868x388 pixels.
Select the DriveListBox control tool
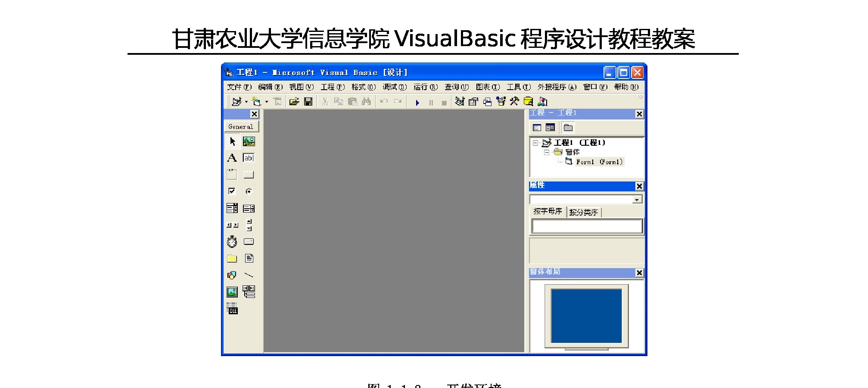pyautogui.click(x=249, y=241)
